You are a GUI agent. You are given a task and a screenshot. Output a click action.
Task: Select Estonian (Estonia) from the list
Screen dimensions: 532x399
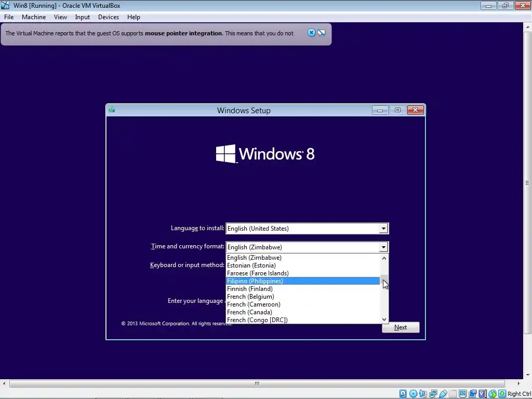pyautogui.click(x=303, y=265)
